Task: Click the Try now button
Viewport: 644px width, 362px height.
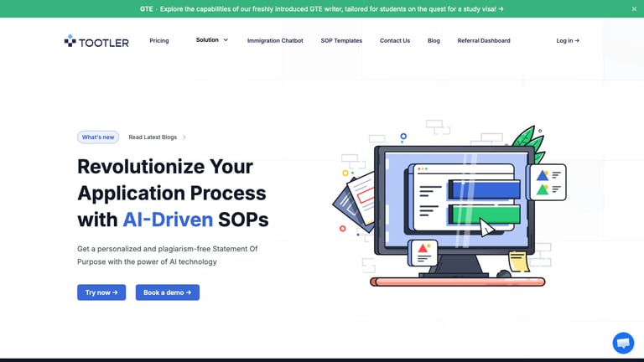Action: [101, 292]
